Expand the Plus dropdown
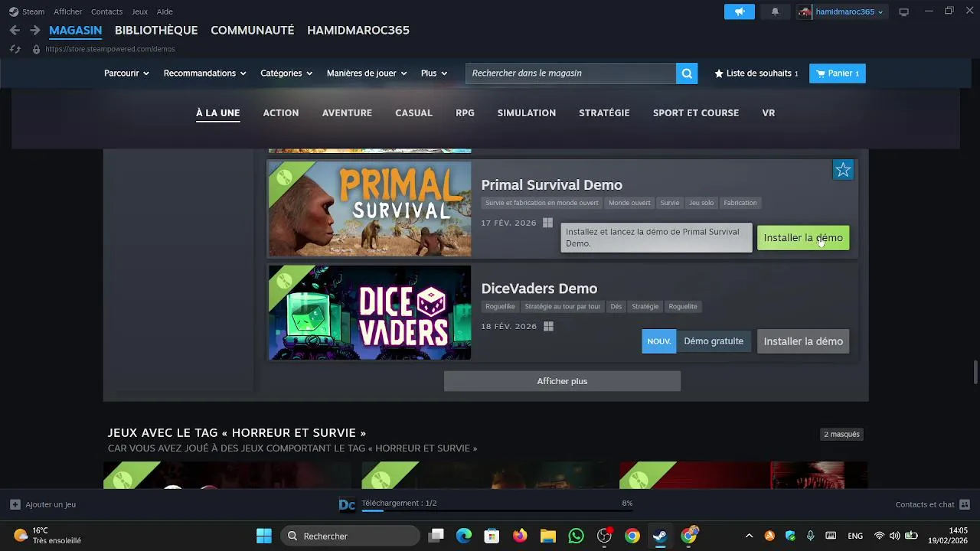980x551 pixels. click(x=433, y=73)
